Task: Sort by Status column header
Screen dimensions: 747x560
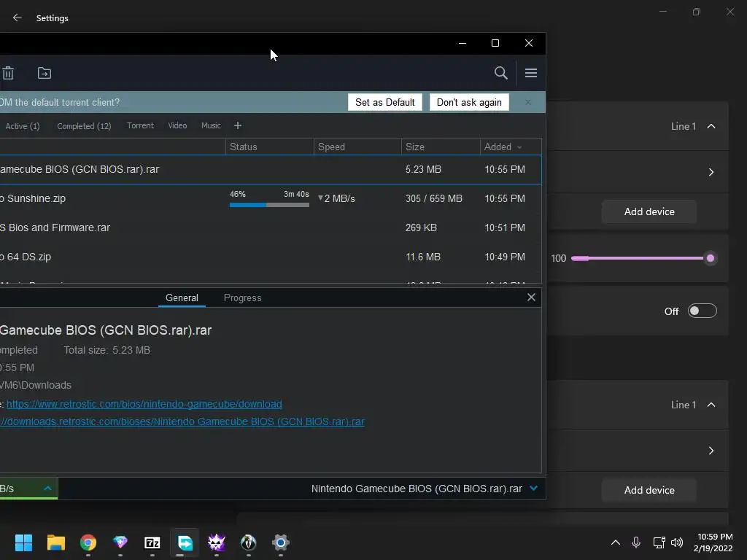Action: pos(270,147)
